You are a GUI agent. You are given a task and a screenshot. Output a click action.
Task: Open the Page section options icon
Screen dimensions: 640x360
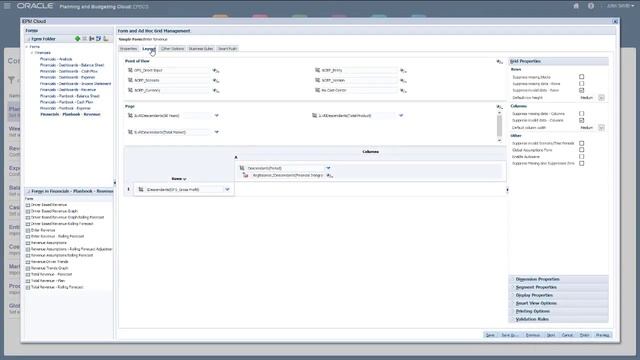click(500, 107)
